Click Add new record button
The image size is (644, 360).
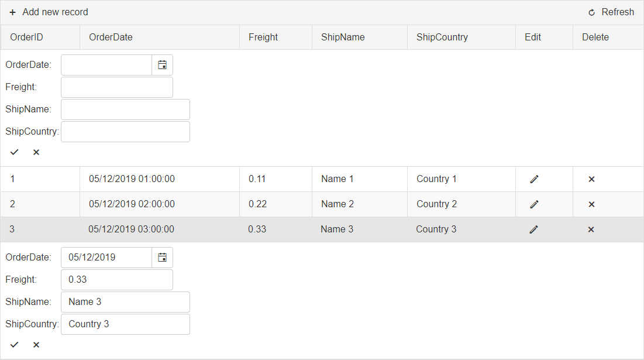point(49,12)
